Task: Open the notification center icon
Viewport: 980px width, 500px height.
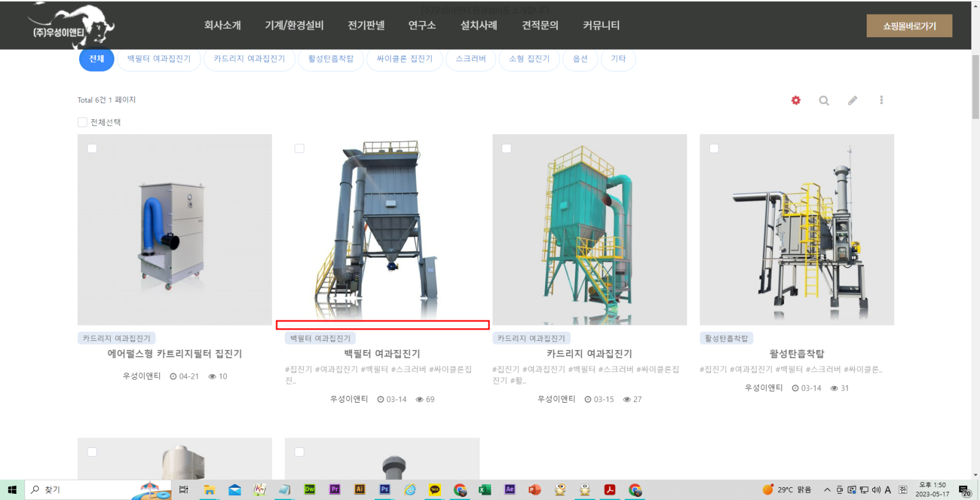Action: click(x=964, y=490)
